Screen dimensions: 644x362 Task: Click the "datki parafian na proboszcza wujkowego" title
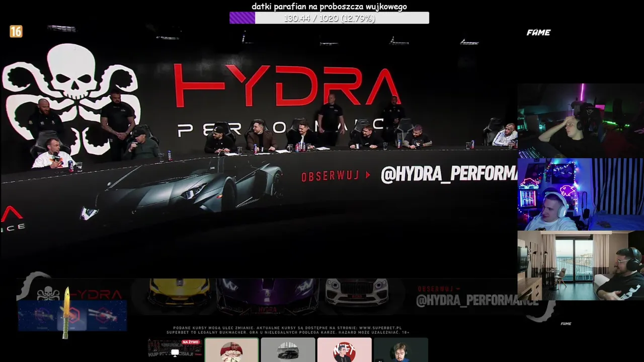click(329, 7)
